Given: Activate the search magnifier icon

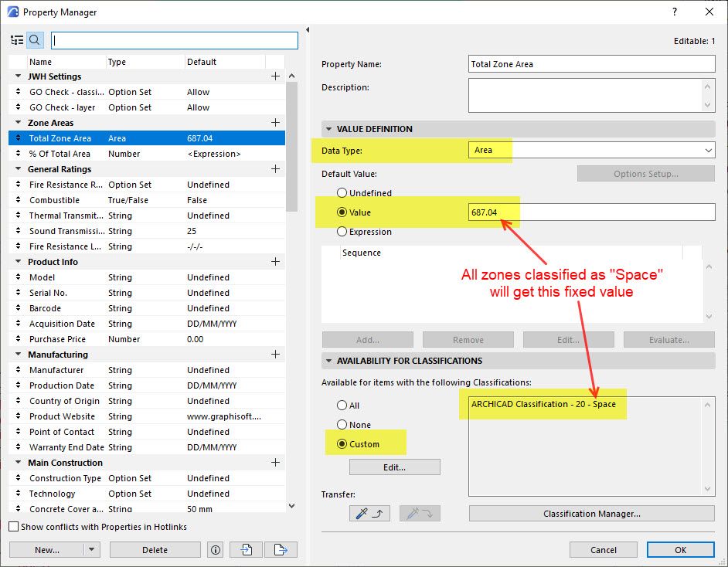Looking at the screenshot, I should pos(35,39).
